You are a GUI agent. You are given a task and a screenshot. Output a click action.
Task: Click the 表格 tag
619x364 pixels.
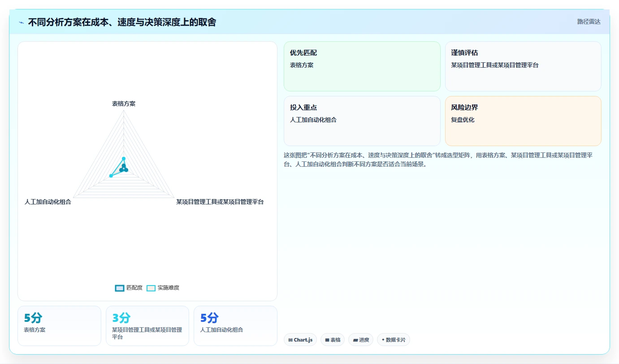click(x=333, y=340)
